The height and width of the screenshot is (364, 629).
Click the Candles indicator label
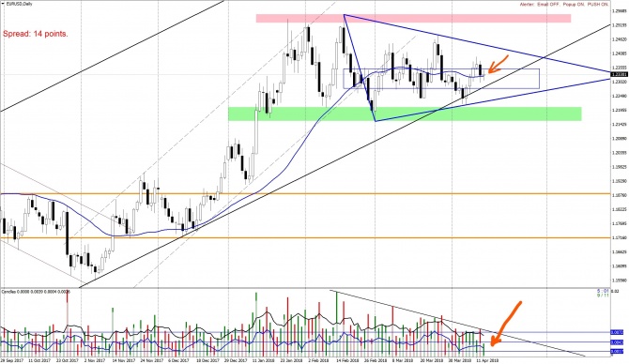[x=36, y=292]
